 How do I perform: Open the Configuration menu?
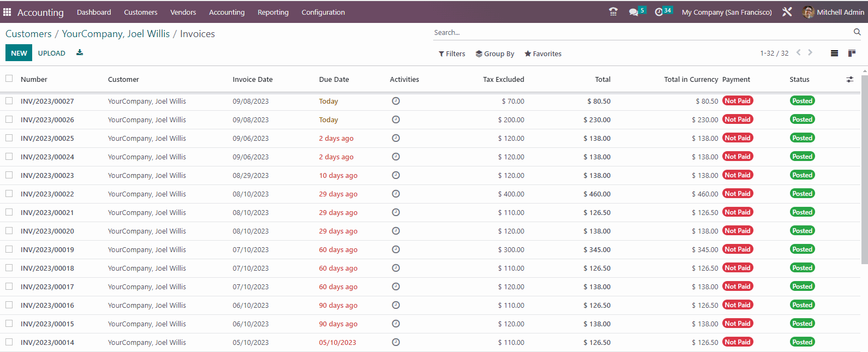click(x=323, y=12)
